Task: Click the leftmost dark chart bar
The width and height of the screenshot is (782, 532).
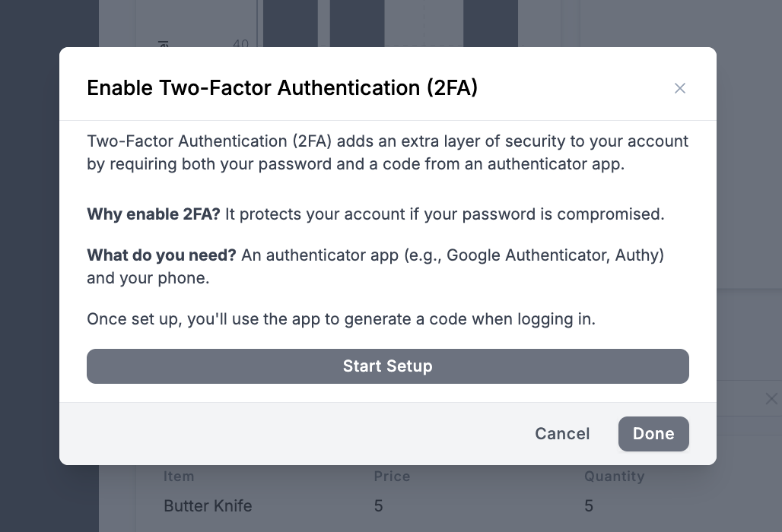Action: 291,23
